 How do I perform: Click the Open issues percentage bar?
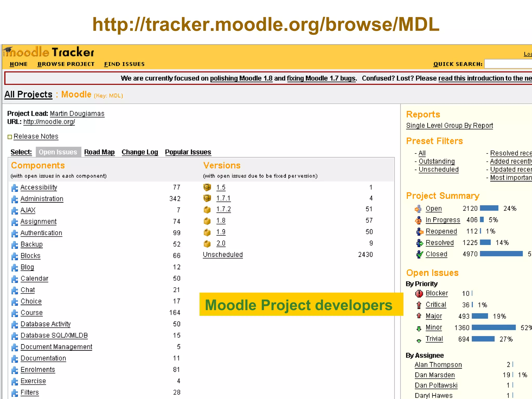(489, 208)
